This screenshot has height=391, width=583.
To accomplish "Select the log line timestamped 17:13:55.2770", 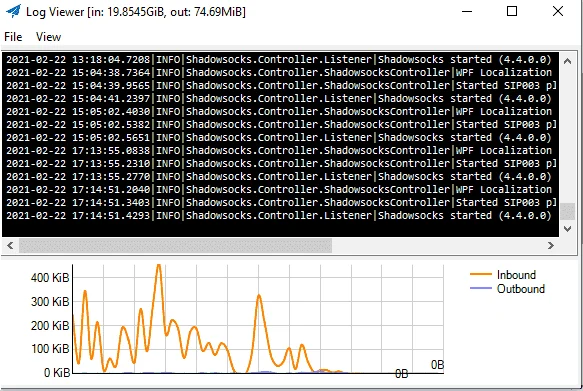I will (279, 177).
